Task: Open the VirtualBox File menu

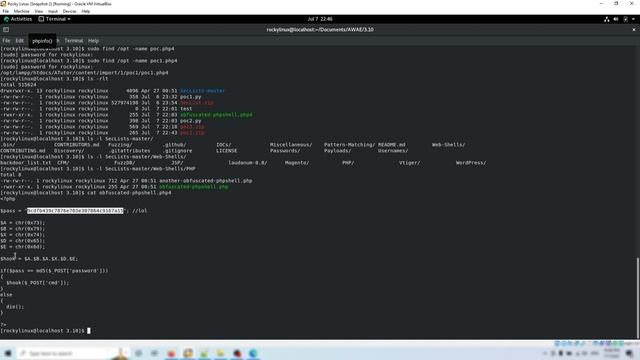Action: [x=6, y=11]
